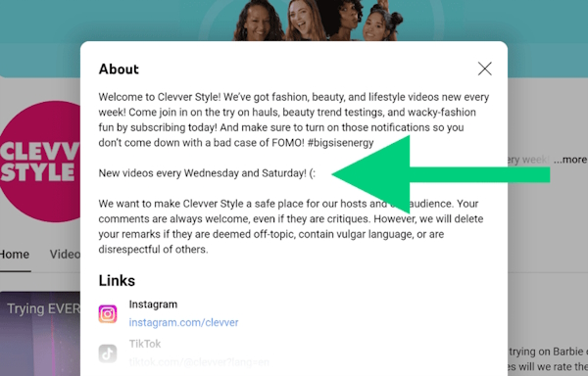This screenshot has width=588, height=376.
Task: Open the Instagram logo icon
Action: pos(108,314)
